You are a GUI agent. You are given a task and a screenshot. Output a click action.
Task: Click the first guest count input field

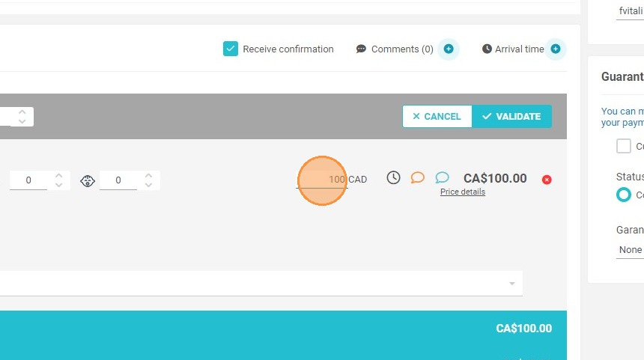pyautogui.click(x=28, y=180)
